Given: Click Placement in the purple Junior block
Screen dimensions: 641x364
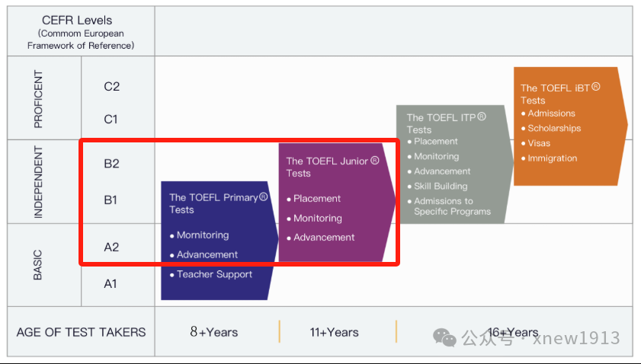Looking at the screenshot, I should 317,199.
